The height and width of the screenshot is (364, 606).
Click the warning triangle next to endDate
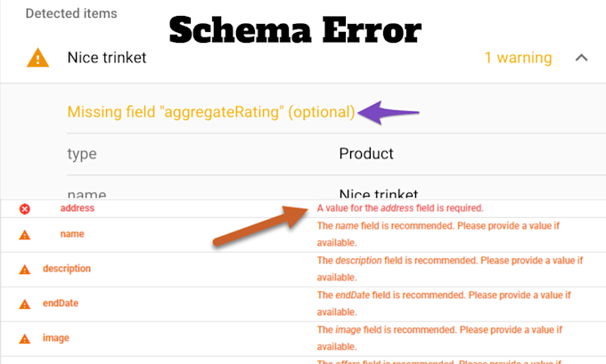pos(25,303)
